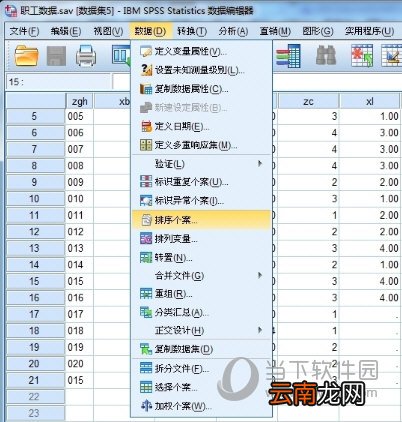Click the Print toolbar icon
402x422 pixels.
pyautogui.click(x=86, y=55)
